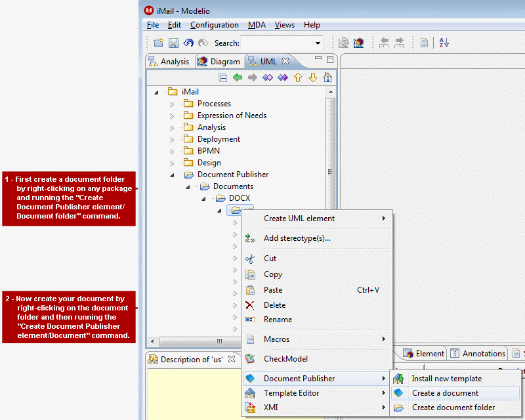The width and height of the screenshot is (525, 420).
Task: Select the Documents tree item
Action: 233,186
